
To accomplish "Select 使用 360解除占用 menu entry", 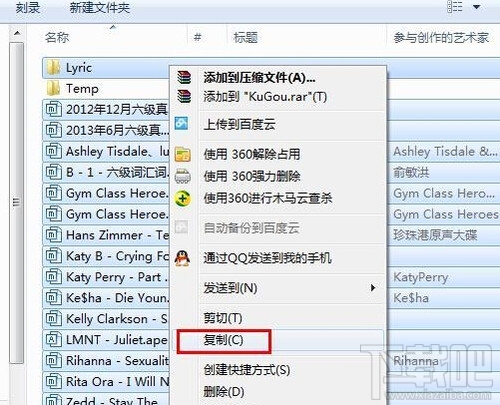I will 252,154.
